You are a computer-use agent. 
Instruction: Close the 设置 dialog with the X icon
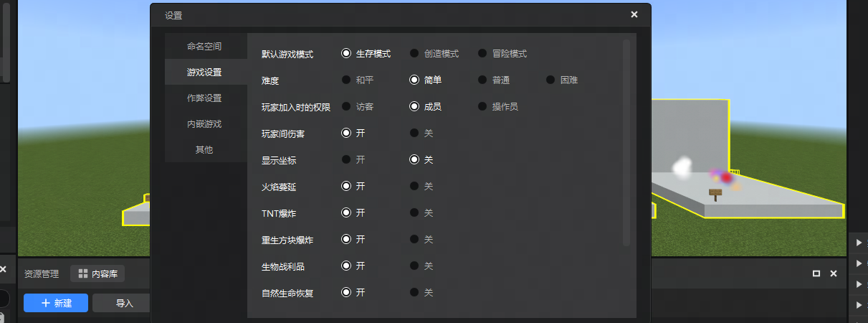[634, 14]
